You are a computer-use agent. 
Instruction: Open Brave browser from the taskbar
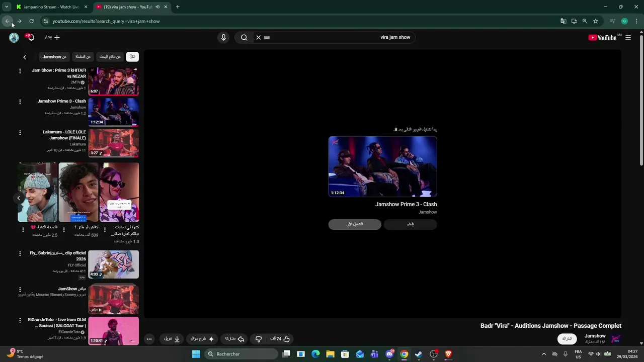point(448,354)
